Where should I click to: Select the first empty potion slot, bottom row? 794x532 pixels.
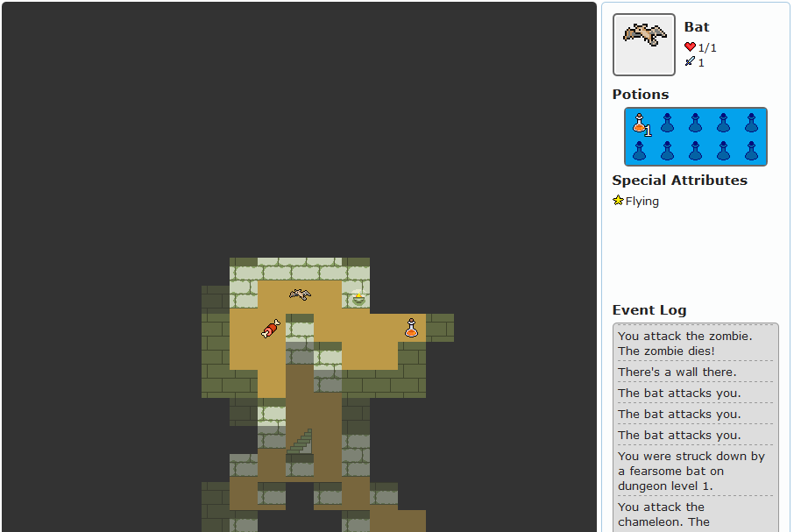point(639,152)
